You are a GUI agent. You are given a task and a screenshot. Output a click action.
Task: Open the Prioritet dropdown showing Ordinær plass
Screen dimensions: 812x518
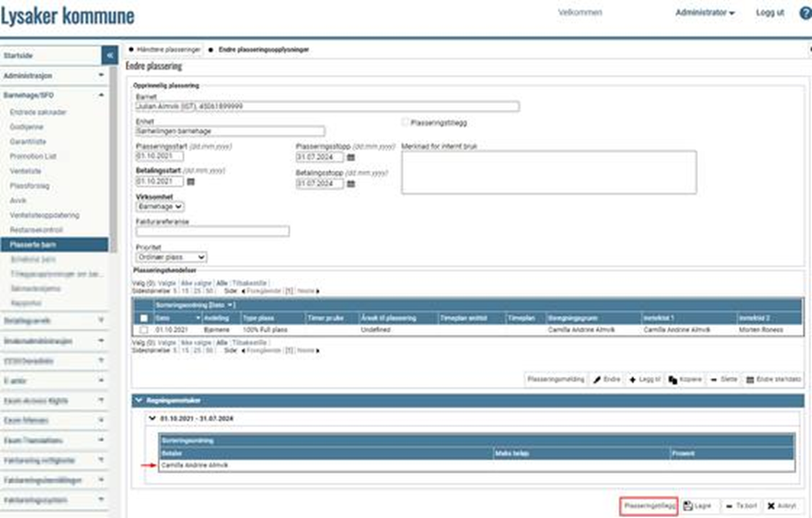[x=172, y=257]
